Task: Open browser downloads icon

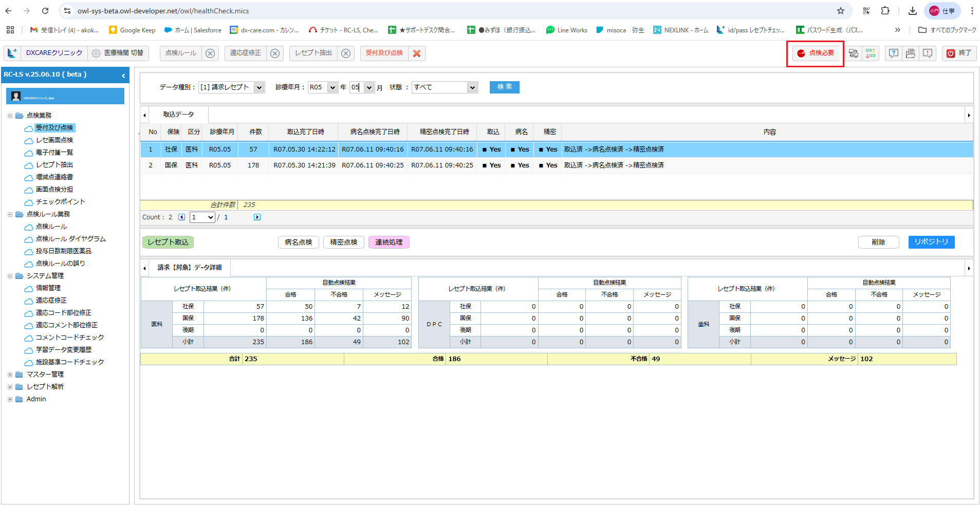Action: [913, 11]
